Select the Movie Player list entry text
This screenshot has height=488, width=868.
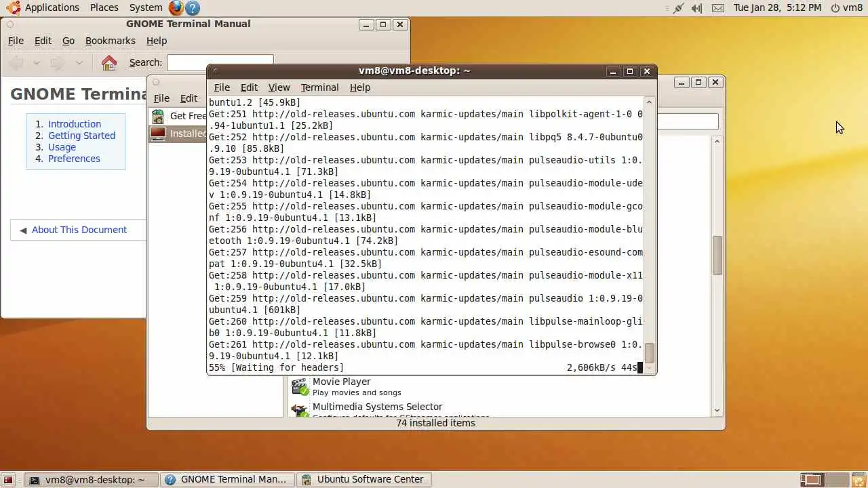(x=342, y=382)
